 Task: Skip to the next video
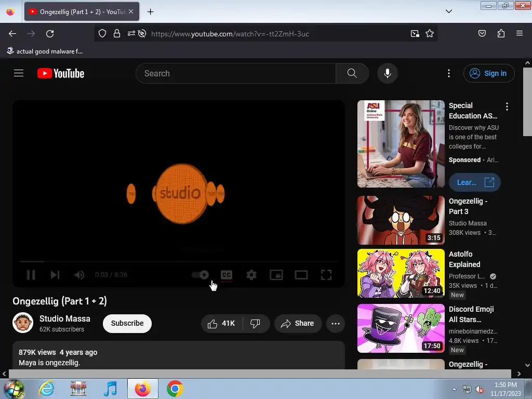55,275
